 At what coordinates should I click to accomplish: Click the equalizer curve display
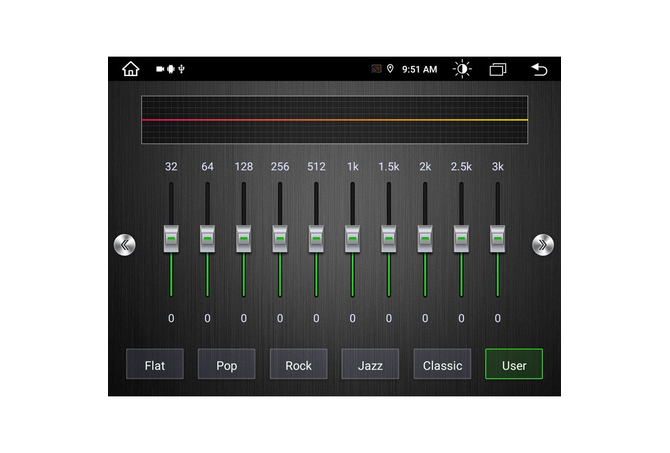click(x=334, y=120)
